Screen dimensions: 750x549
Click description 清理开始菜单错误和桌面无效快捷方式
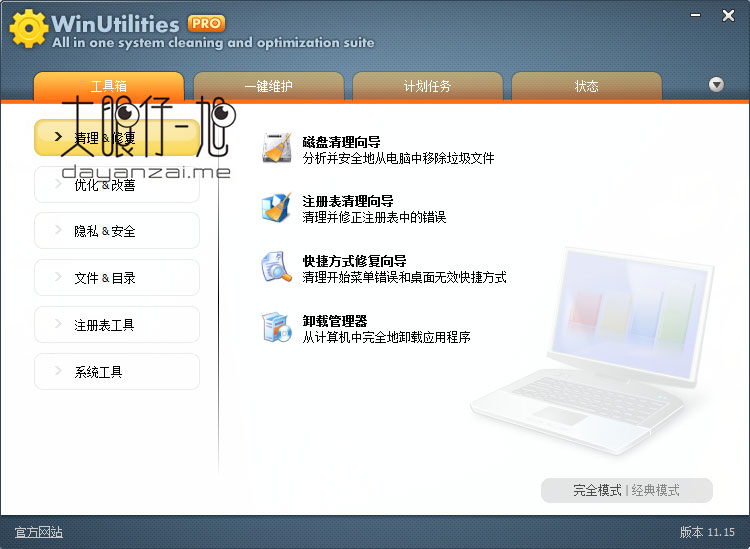[x=405, y=277]
